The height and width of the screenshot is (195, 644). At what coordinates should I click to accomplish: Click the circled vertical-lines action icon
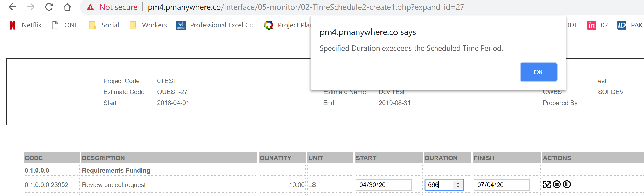567,184
